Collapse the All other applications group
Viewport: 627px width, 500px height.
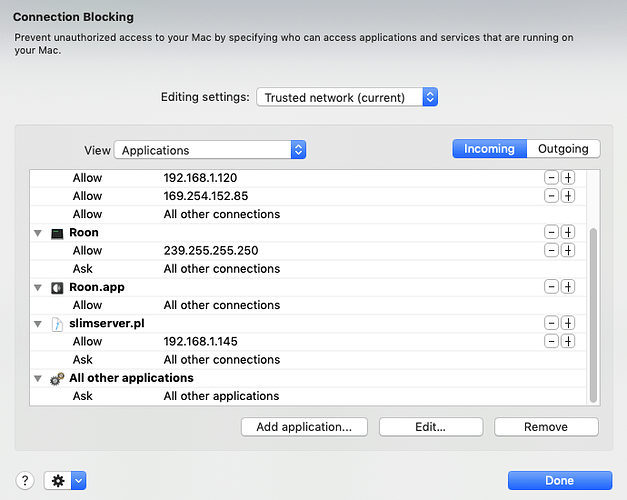coord(38,378)
